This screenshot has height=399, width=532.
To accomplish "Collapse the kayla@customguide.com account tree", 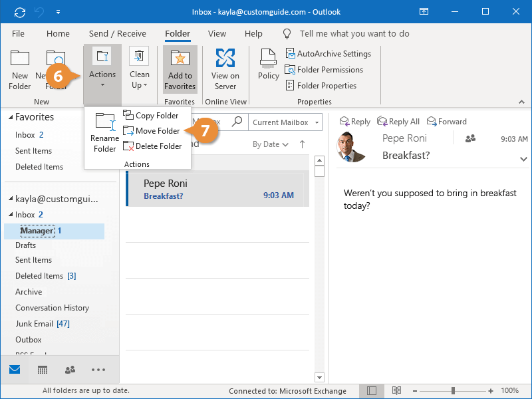I will pyautogui.click(x=11, y=198).
